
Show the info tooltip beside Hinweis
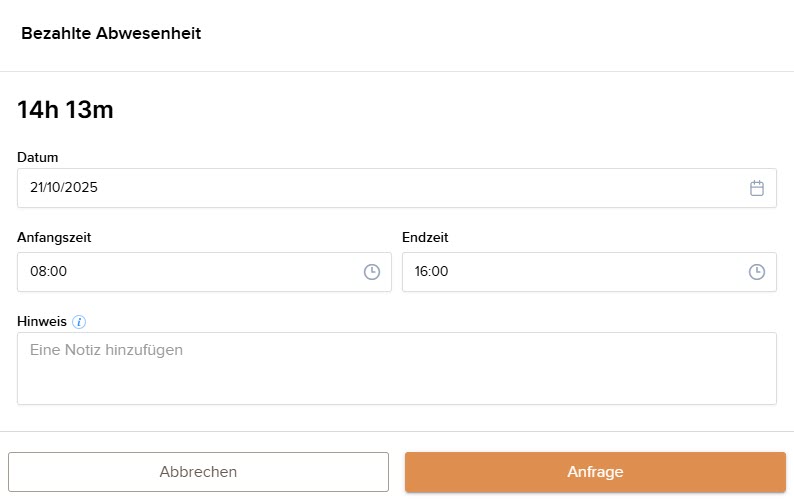coord(80,322)
